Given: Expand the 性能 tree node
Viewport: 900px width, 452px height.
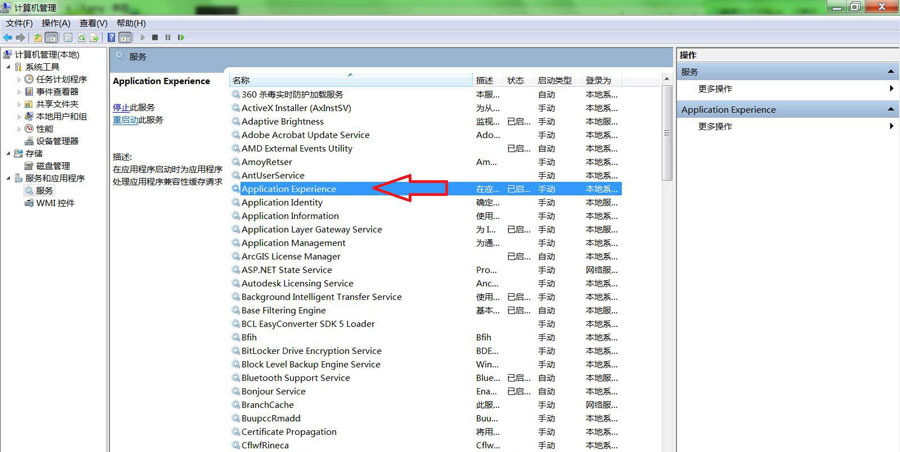Looking at the screenshot, I should click(19, 129).
